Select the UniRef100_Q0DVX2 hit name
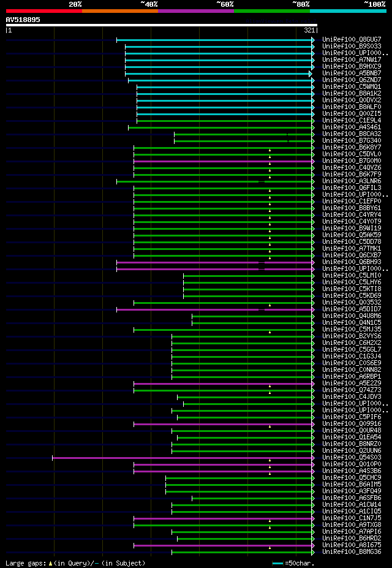The height and width of the screenshot is (568, 392). click(352, 100)
